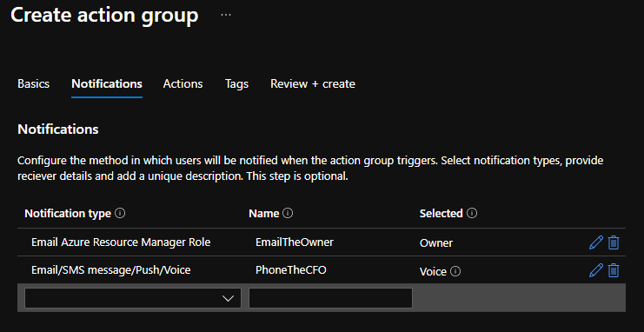Select the Notifications tab
The image size is (644, 332).
[107, 83]
